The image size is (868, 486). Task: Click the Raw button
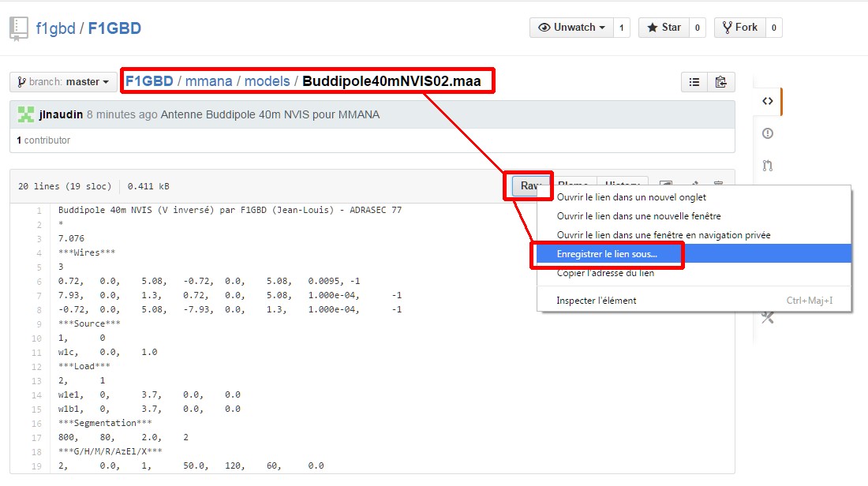pos(528,185)
